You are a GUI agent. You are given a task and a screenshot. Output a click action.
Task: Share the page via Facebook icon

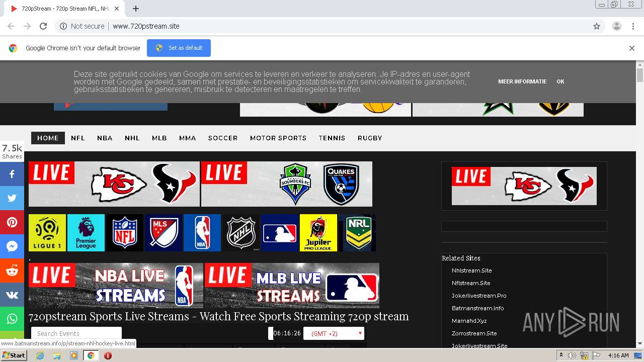12,174
